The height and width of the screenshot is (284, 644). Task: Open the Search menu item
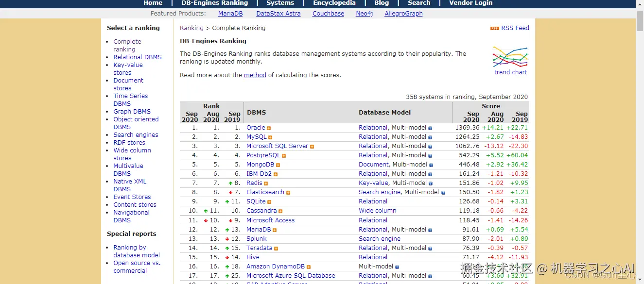pos(419,3)
